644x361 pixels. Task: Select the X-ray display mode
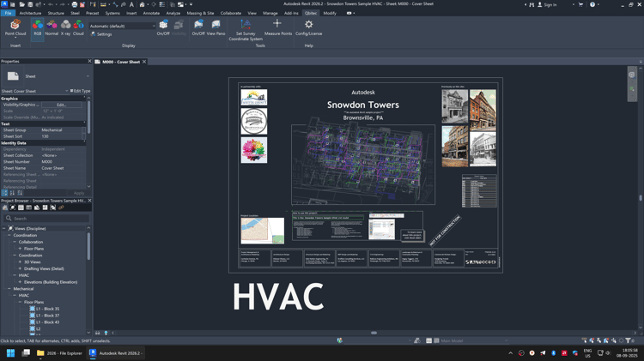[x=66, y=27]
